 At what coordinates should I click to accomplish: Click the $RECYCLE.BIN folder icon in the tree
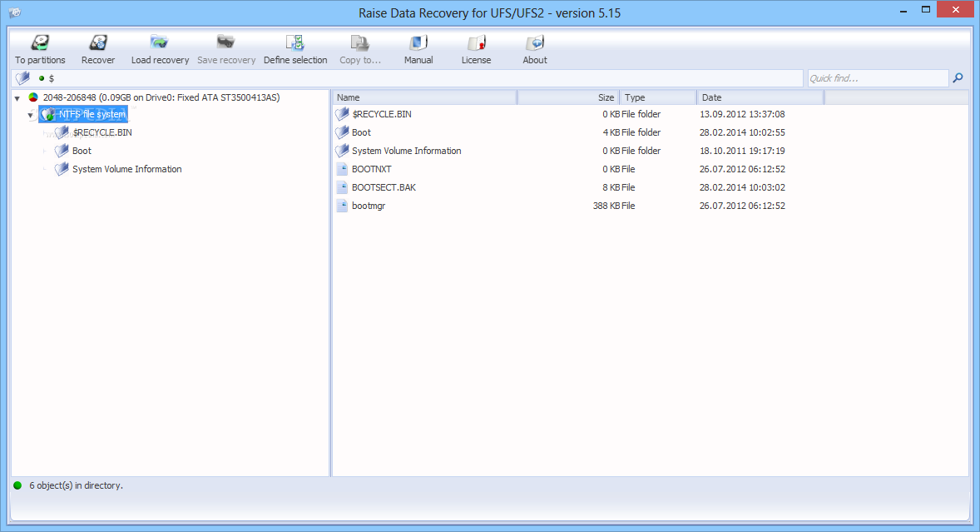click(x=62, y=132)
